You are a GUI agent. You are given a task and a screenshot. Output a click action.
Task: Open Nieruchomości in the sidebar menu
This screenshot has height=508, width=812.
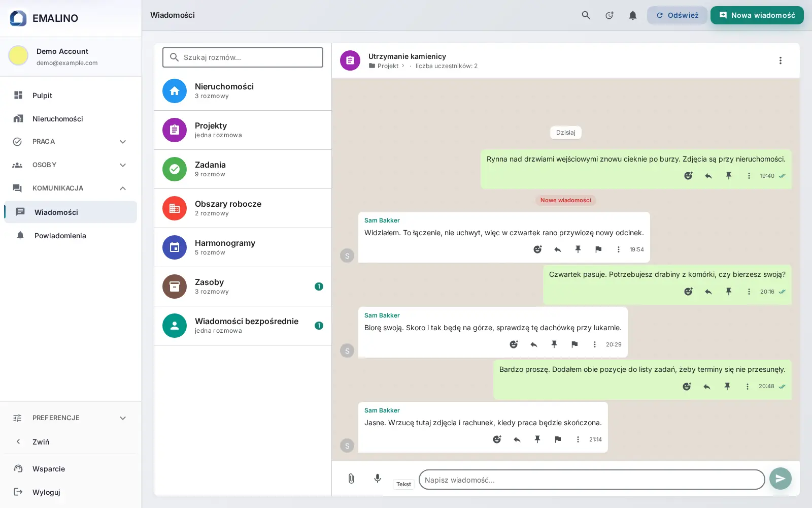tap(71, 119)
